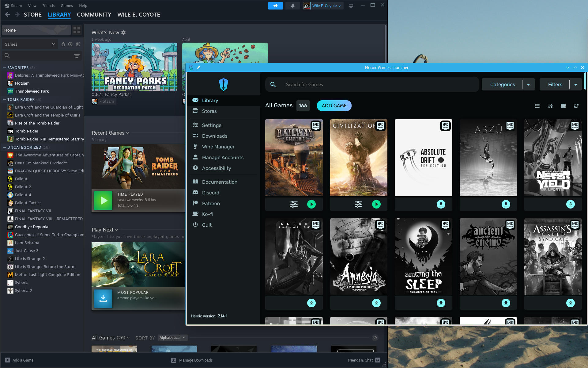The width and height of the screenshot is (588, 368).
Task: Download ABZU in Heroic
Action: click(506, 204)
